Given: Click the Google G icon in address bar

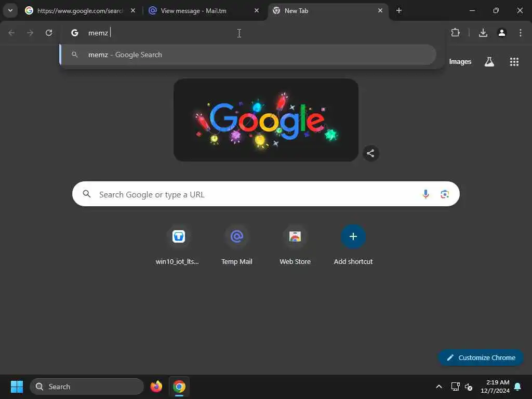Looking at the screenshot, I should point(75,33).
